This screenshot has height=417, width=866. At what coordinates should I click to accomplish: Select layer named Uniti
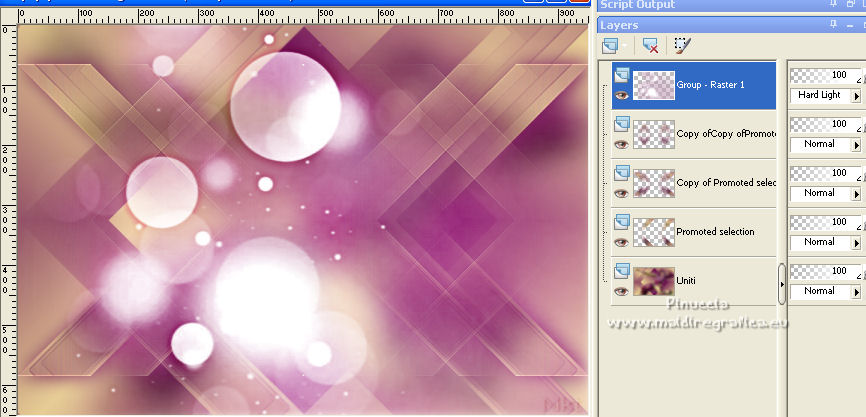click(x=686, y=281)
